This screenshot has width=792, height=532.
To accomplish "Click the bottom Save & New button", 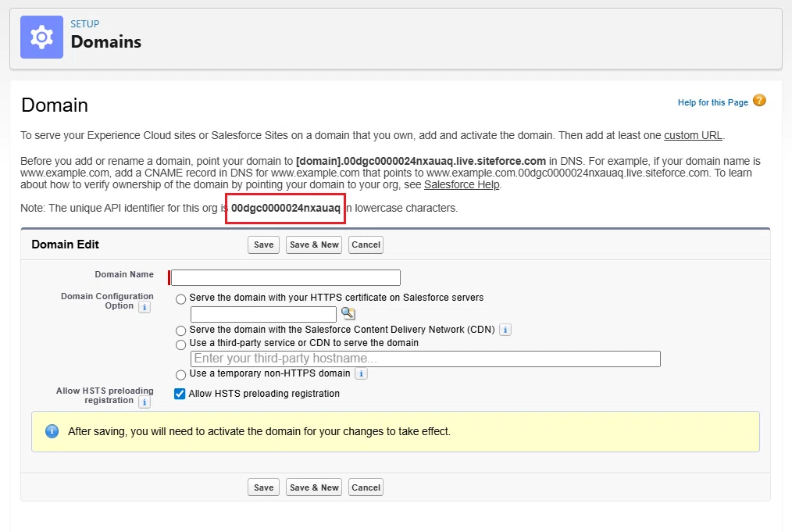I will 314,487.
